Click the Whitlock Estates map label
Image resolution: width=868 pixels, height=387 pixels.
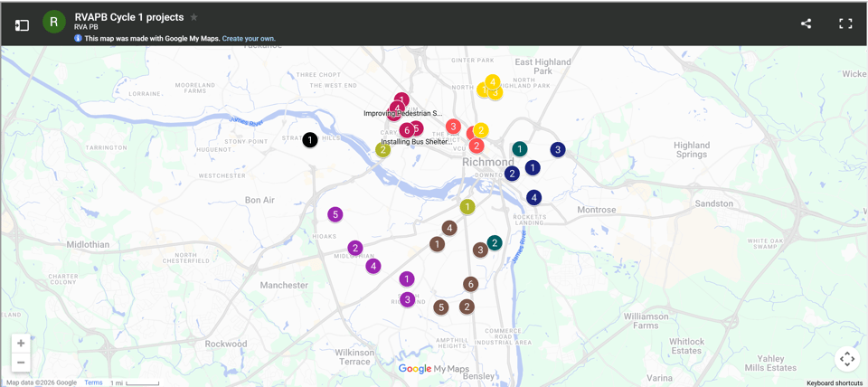tap(686, 346)
